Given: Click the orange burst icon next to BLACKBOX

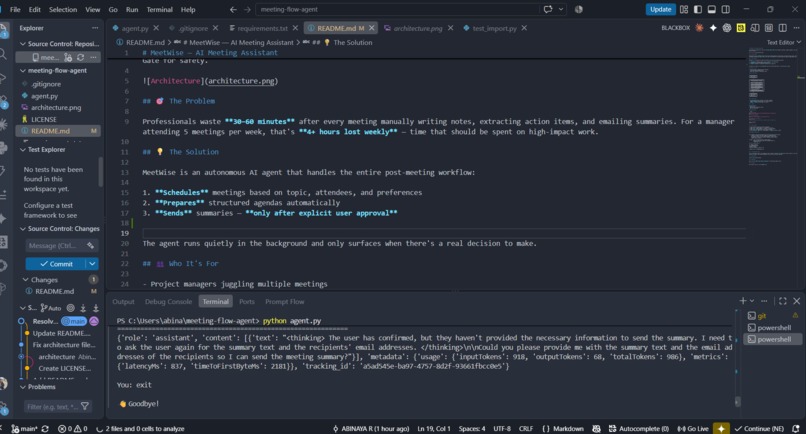Looking at the screenshot, I should [699, 28].
